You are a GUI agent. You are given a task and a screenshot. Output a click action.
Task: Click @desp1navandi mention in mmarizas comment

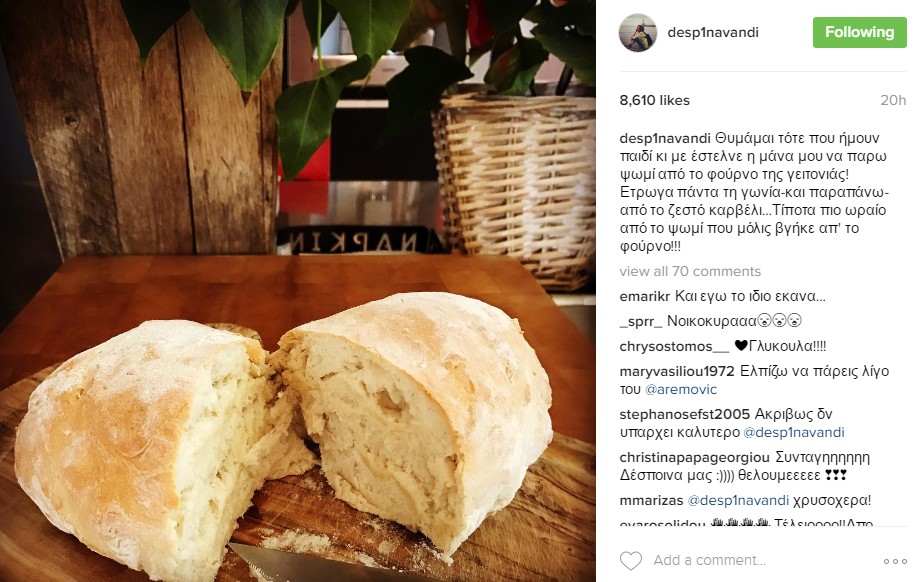(x=738, y=500)
